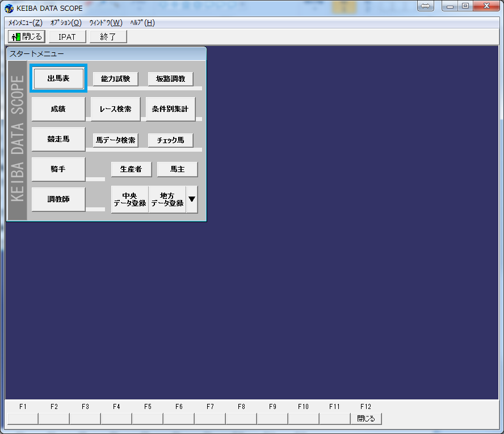Open the 馬データ検索 horse data search

[115, 140]
